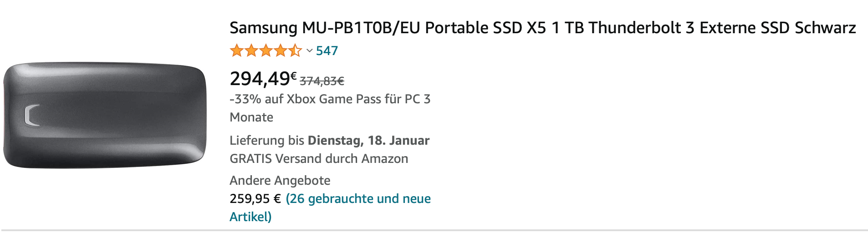
Task: Click the second rating star
Action: [x=251, y=51]
